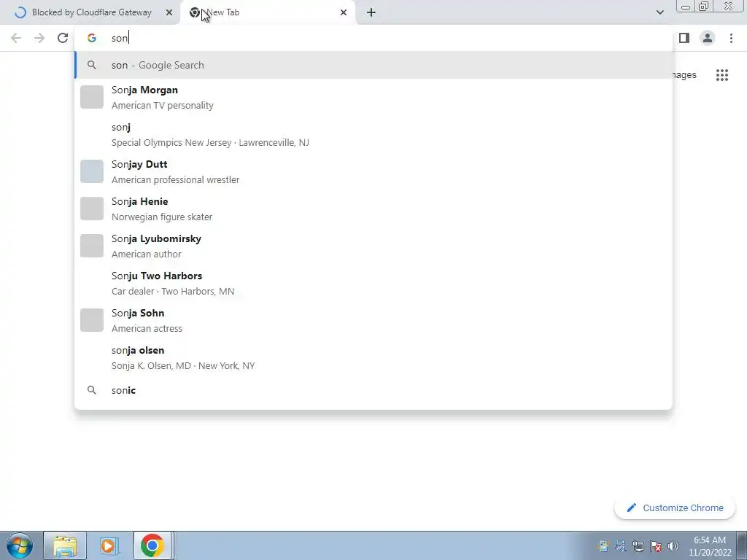The height and width of the screenshot is (560, 747).
Task: Click the Chrome taskbar icon
Action: tap(152, 545)
